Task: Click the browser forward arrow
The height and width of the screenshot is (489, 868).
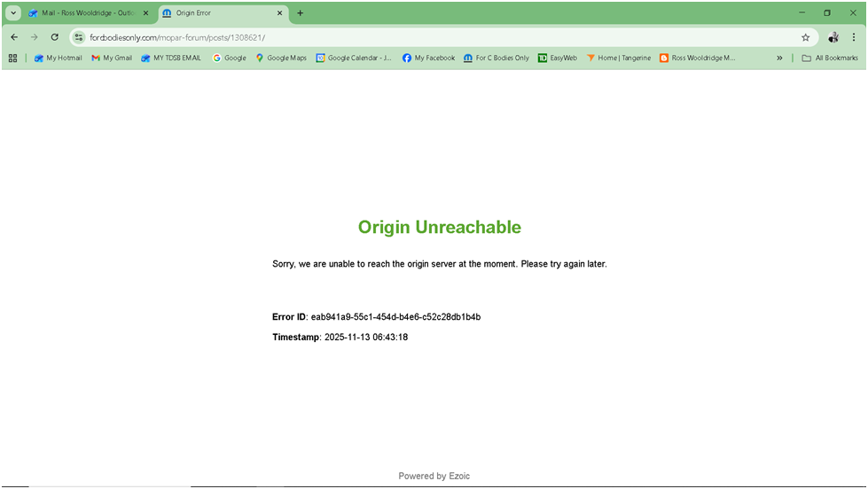Action: pos(34,37)
